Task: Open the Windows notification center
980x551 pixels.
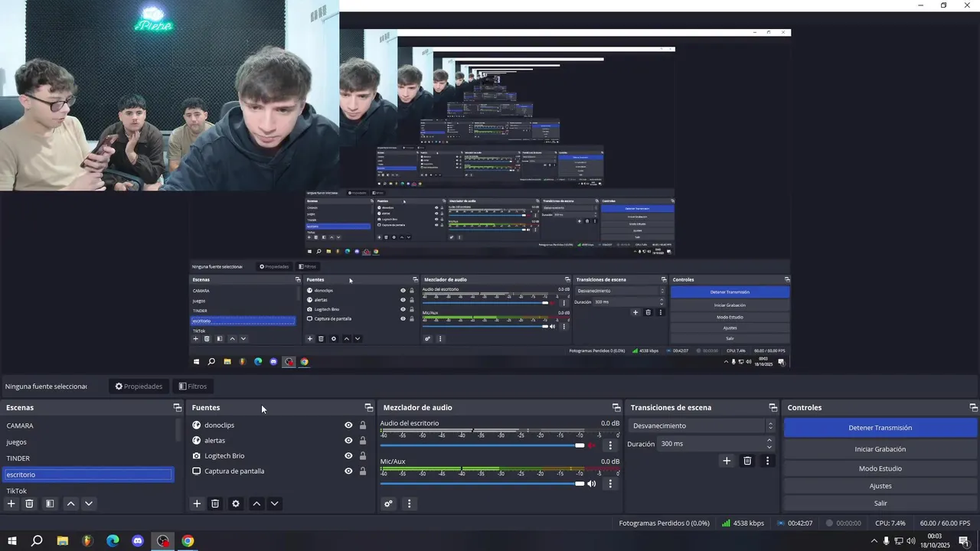Action: pyautogui.click(x=964, y=541)
